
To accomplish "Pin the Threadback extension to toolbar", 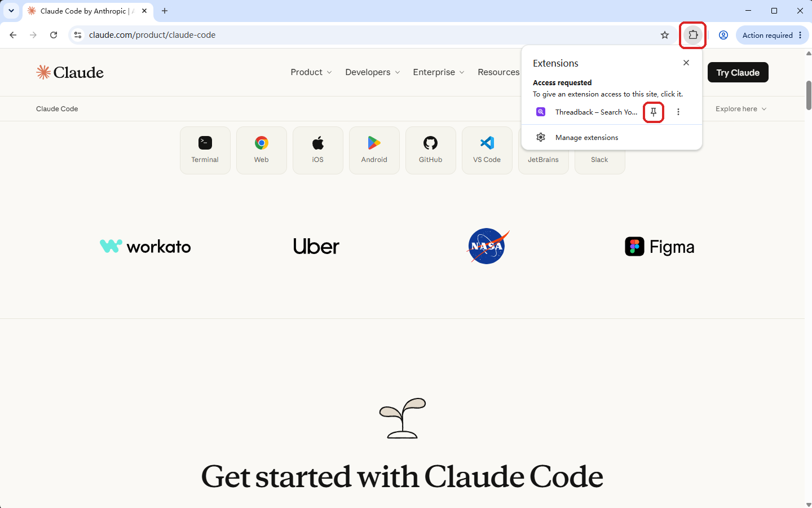I will pos(654,112).
